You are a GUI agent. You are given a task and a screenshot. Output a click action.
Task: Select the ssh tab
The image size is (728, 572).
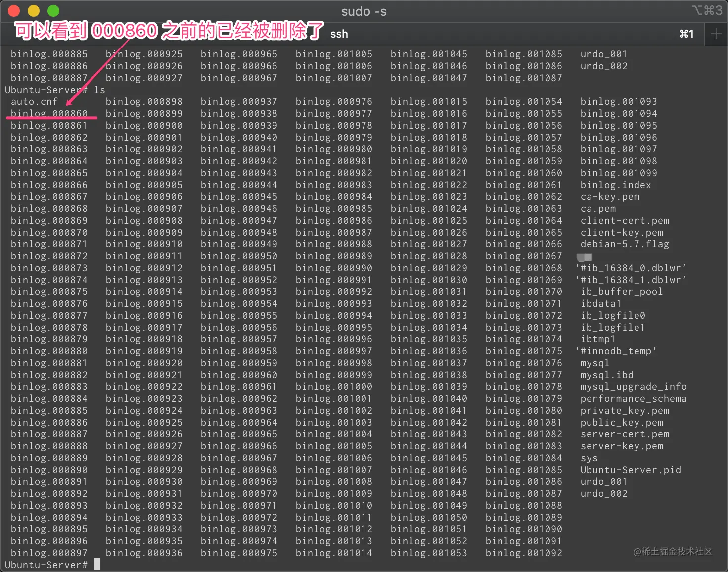tap(339, 34)
